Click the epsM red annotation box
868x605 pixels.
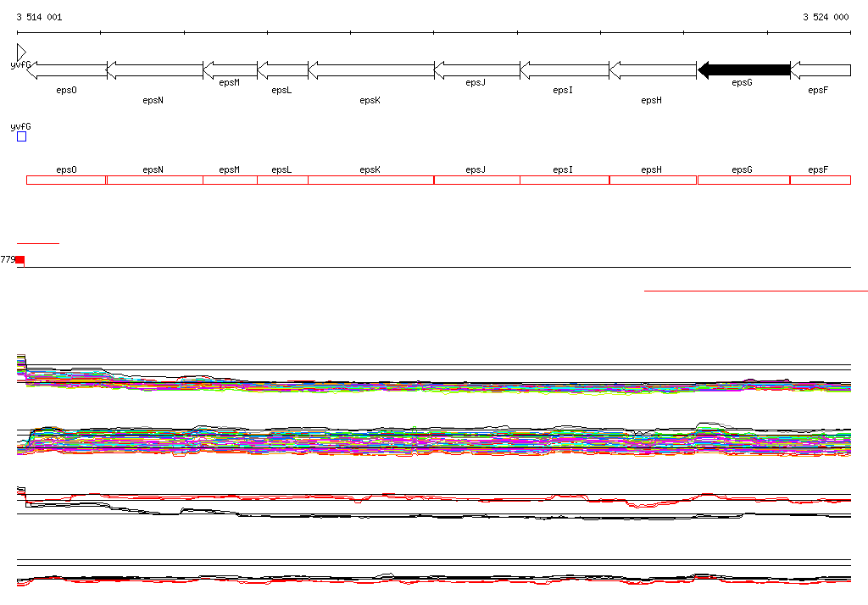tap(231, 180)
